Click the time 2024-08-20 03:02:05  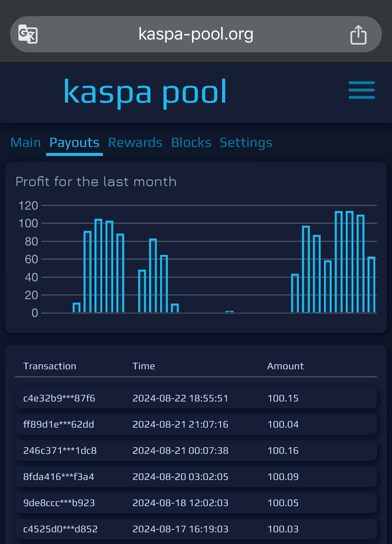(180, 477)
